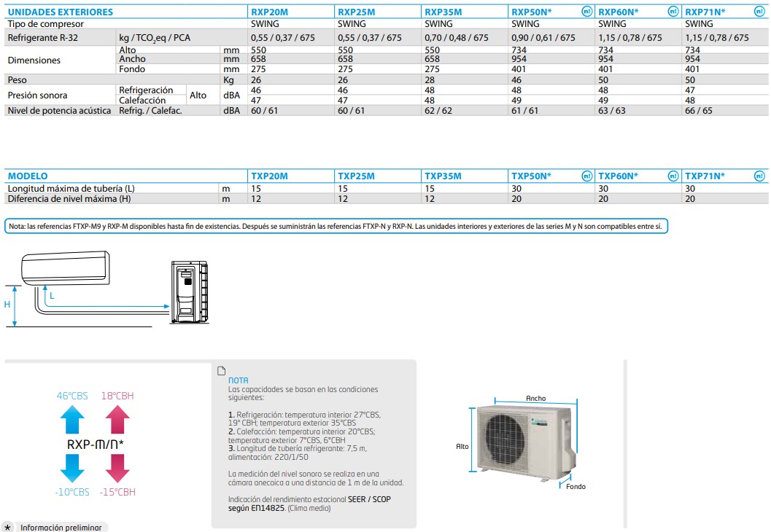Select the 'Refrigerante R-32' row label
The image size is (771, 532).
click(x=43, y=37)
